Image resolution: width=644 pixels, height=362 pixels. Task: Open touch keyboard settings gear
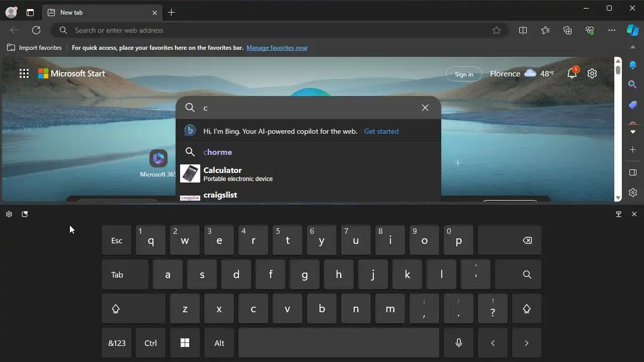(9, 214)
